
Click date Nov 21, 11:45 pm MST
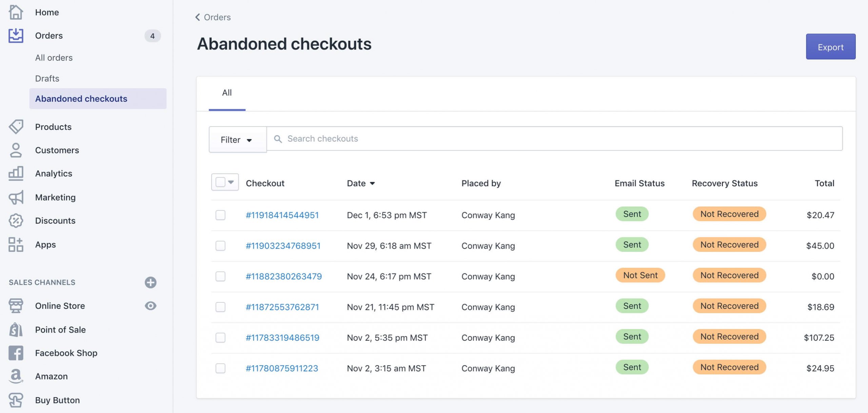click(x=390, y=307)
